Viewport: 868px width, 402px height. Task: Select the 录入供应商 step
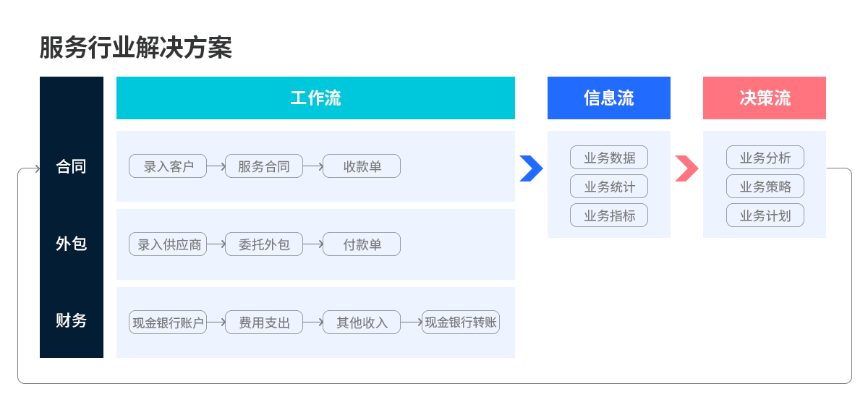[168, 244]
